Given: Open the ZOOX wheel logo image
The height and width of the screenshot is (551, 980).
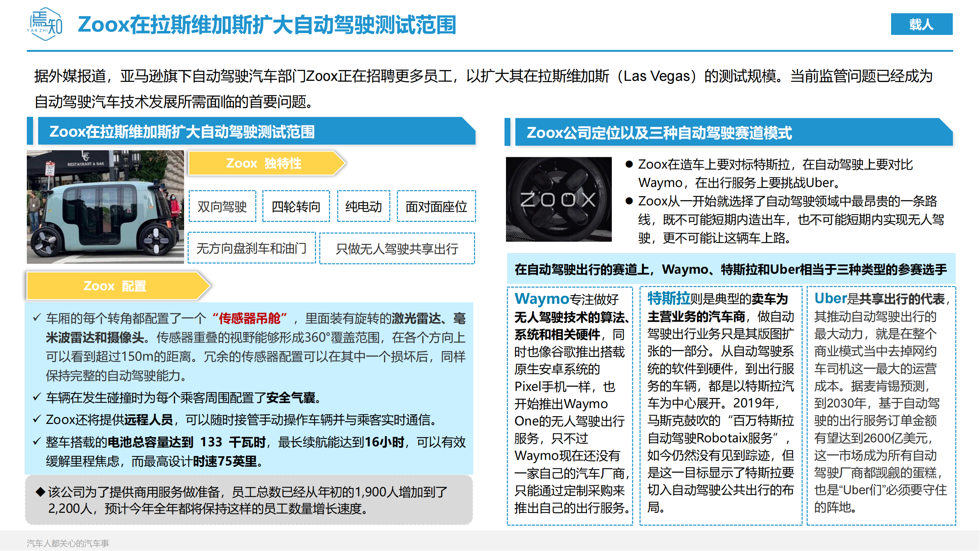Looking at the screenshot, I should [x=559, y=199].
